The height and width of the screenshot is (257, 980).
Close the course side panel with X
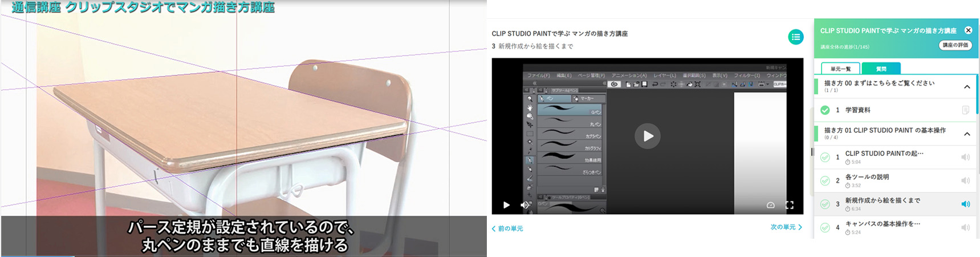pos(968,30)
